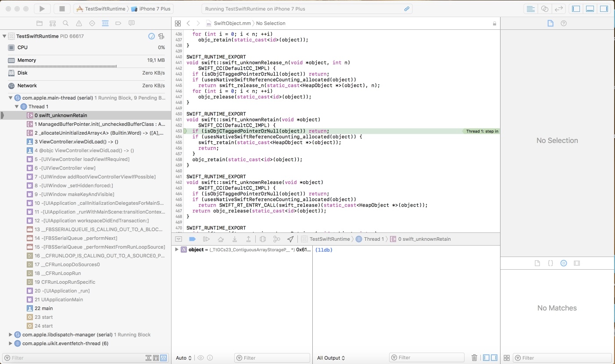Open Debug View Hierarchy
This screenshot has width=615, height=364.
coord(263,239)
